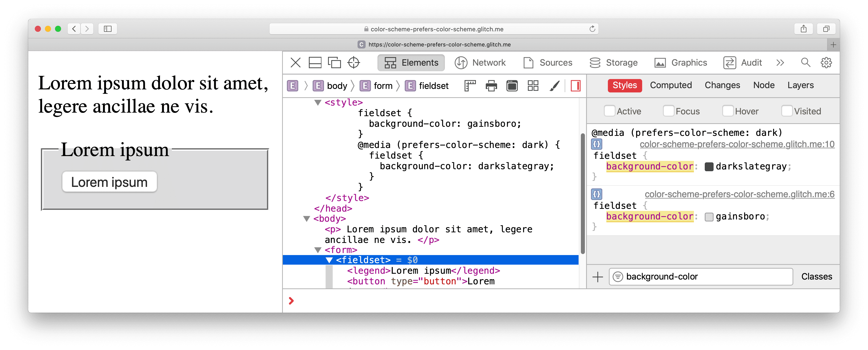This screenshot has height=350, width=868.
Task: Click the inspect element cursor icon
Action: pos(355,63)
